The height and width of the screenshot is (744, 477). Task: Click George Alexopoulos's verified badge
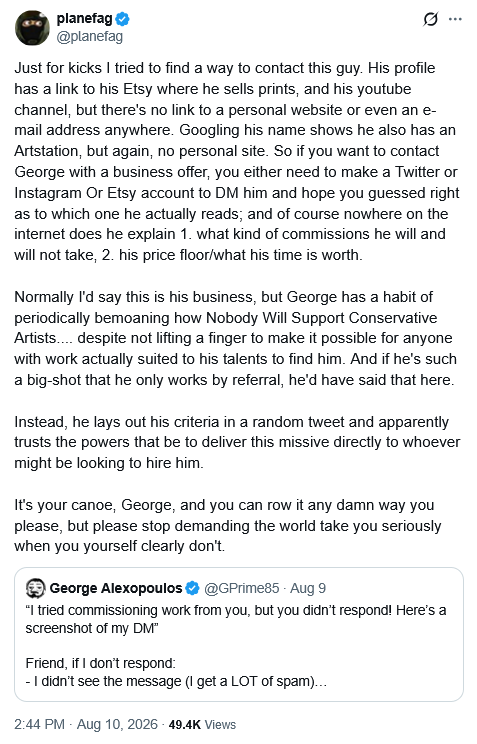192,588
